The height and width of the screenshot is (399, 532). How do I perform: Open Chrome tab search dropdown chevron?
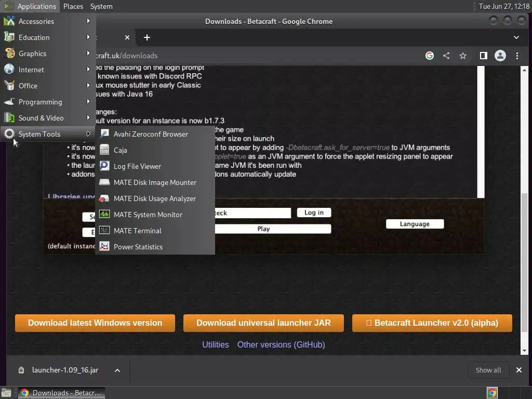516,37
